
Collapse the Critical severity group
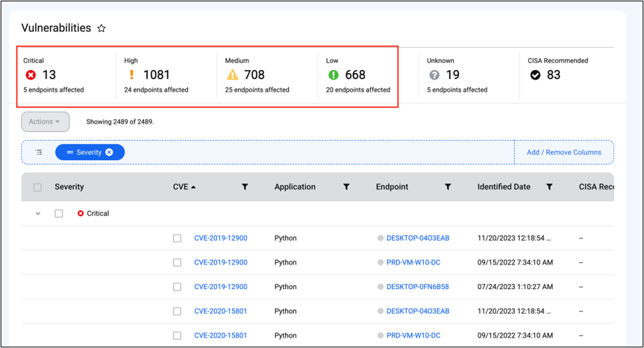37,213
